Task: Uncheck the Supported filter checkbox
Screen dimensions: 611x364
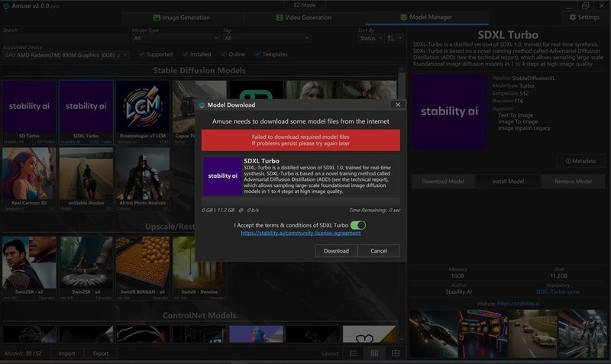Action: point(142,55)
